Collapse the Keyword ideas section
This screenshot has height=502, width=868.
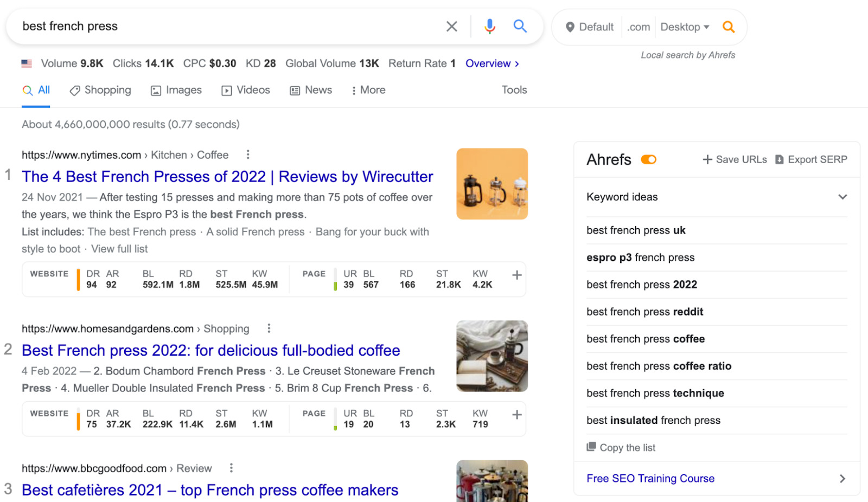843,197
